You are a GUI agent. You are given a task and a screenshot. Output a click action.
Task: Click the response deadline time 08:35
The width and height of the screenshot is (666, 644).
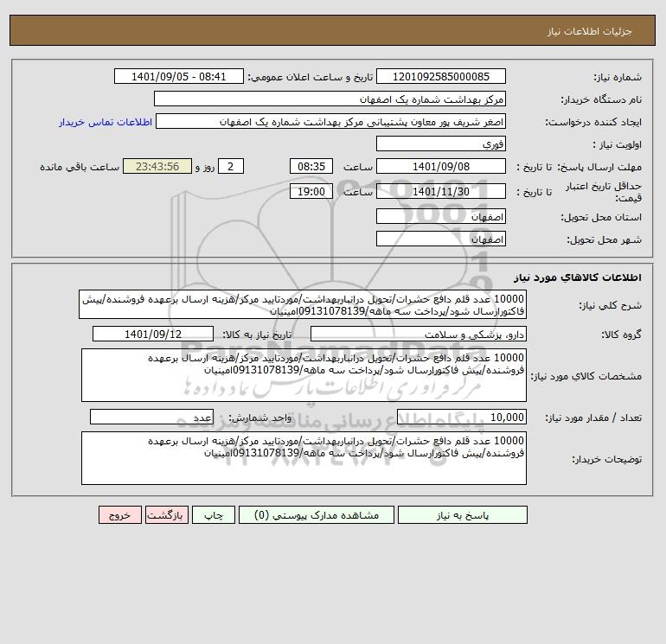pos(311,167)
